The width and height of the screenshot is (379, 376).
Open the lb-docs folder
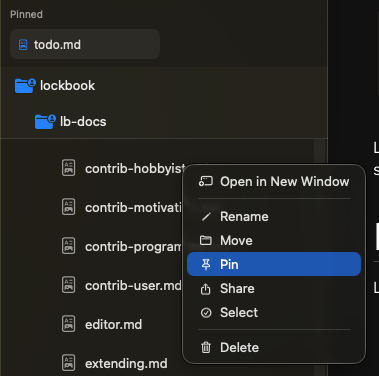(x=164, y=121)
